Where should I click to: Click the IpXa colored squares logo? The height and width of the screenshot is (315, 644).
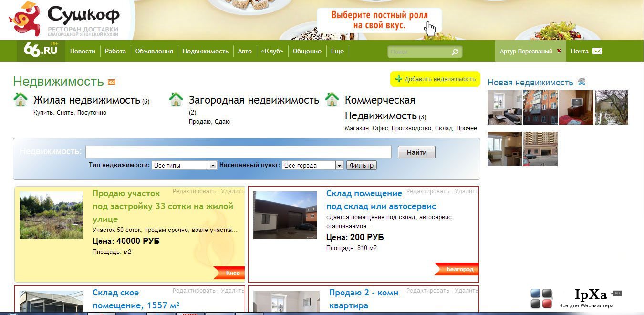541,299
